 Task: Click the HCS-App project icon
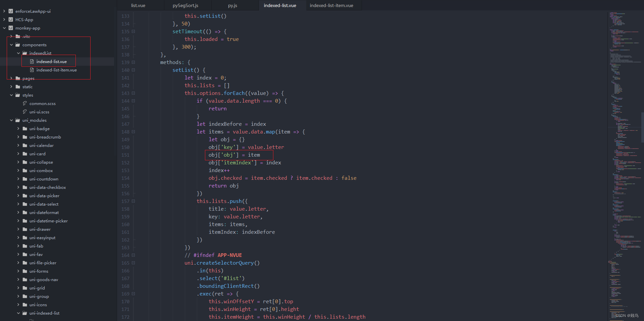pos(11,19)
